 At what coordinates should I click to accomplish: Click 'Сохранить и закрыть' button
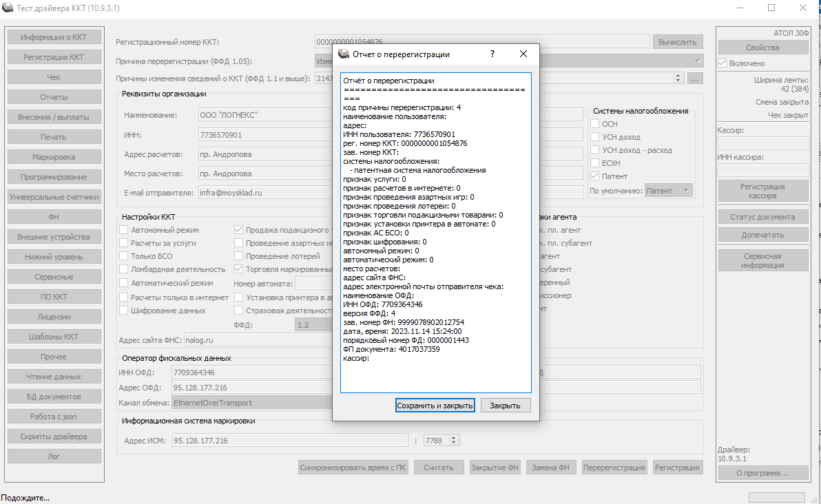point(435,406)
